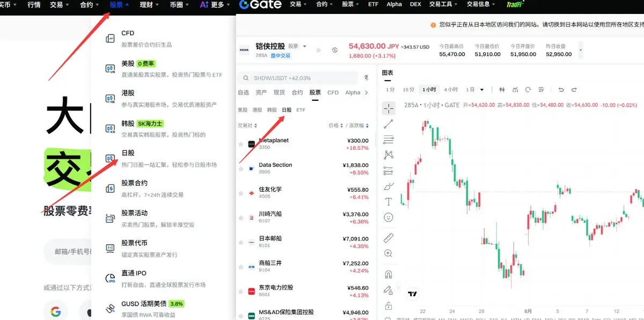Open the chart indicators menu
The image size is (644, 320).
515,90
